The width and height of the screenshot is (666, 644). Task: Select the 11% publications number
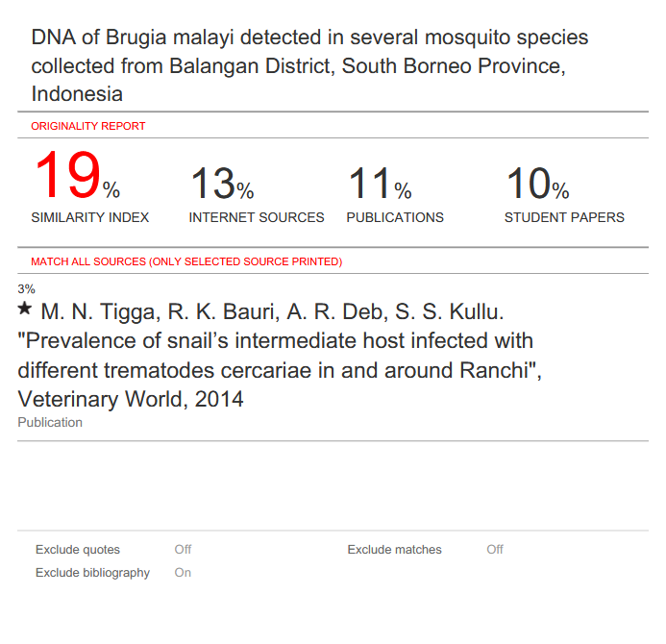pyautogui.click(x=380, y=184)
